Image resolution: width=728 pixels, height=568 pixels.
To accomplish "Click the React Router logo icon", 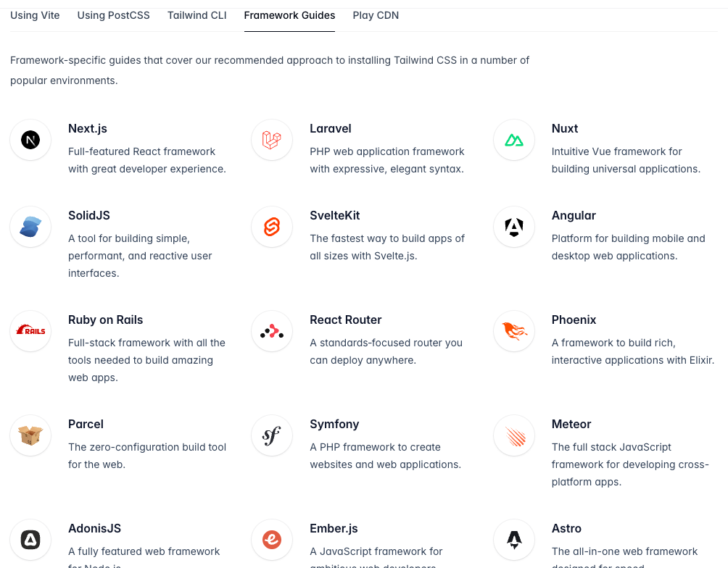I will (x=272, y=331).
